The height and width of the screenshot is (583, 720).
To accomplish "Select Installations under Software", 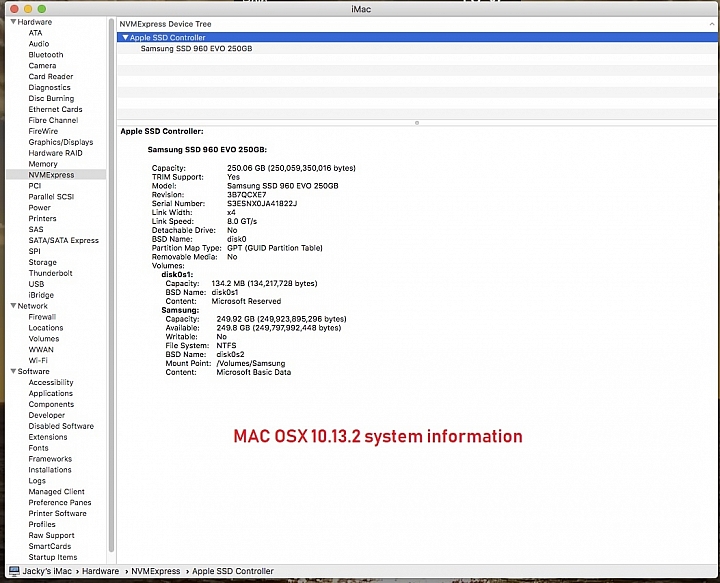I will coord(50,470).
